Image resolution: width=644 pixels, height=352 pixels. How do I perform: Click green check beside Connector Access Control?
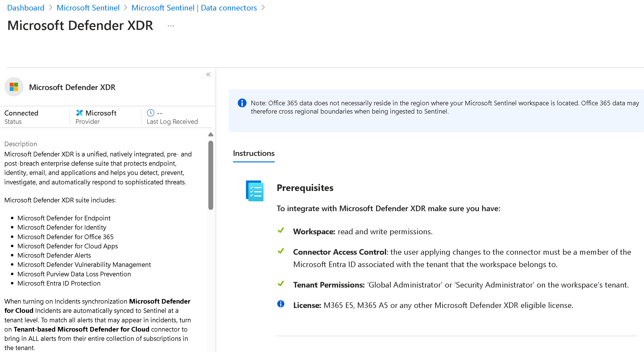pyautogui.click(x=281, y=251)
